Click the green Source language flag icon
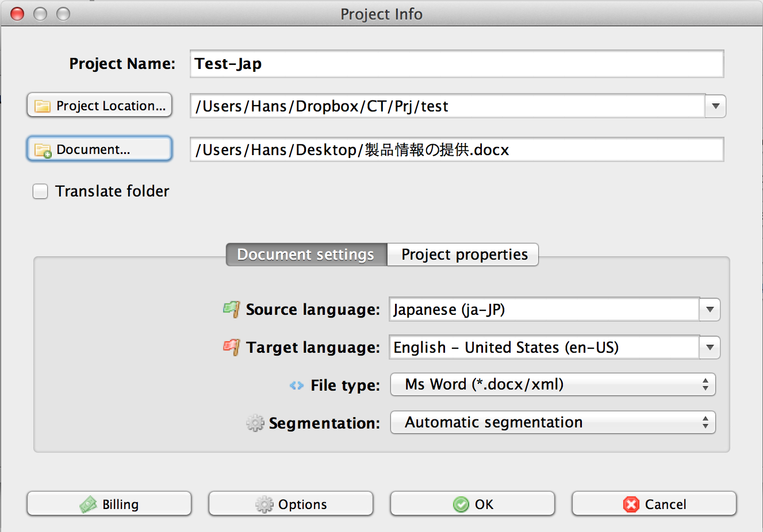The image size is (763, 532). pos(231,309)
